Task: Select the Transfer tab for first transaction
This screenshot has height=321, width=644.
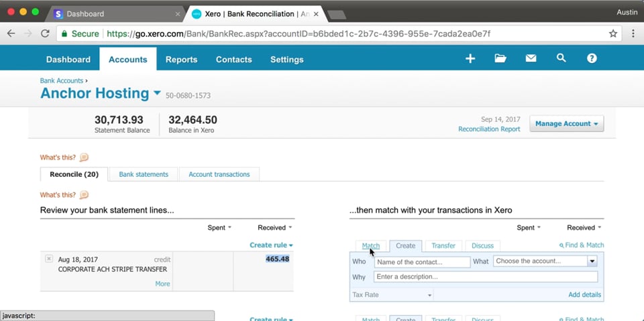Action: tap(443, 245)
